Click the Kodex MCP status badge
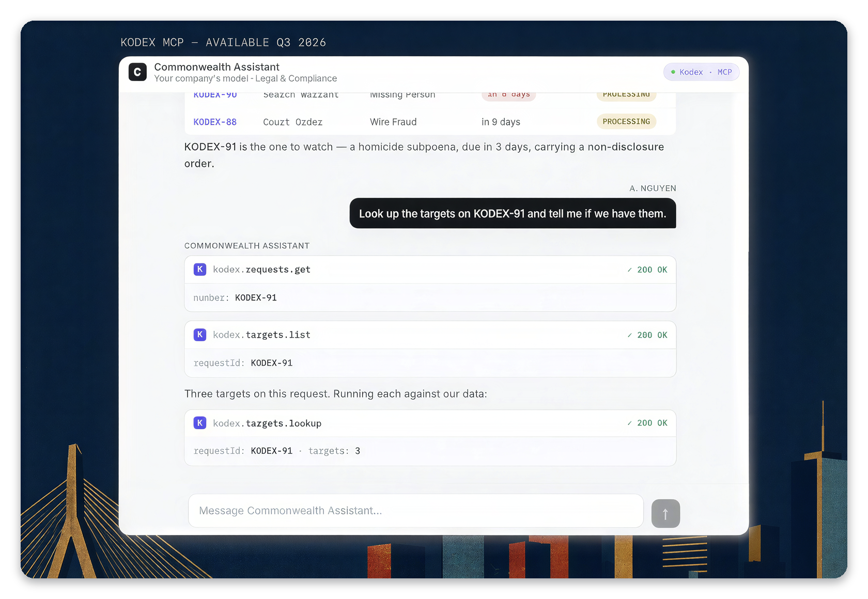This screenshot has width=868, height=599. 701,72
